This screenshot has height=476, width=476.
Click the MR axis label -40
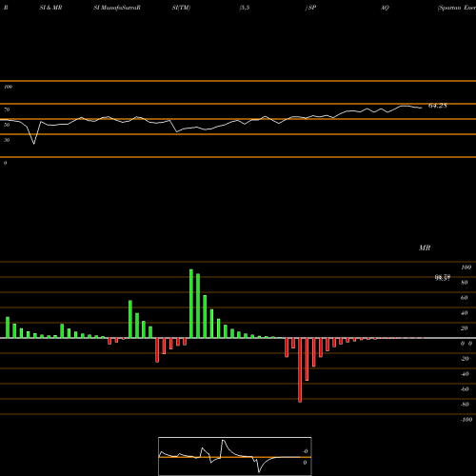pyautogui.click(x=465, y=374)
